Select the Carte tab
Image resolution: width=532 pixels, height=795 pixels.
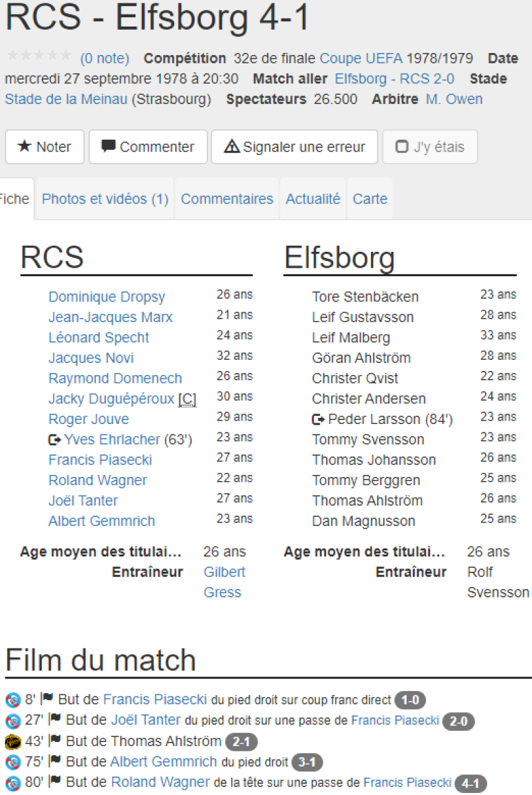click(370, 199)
